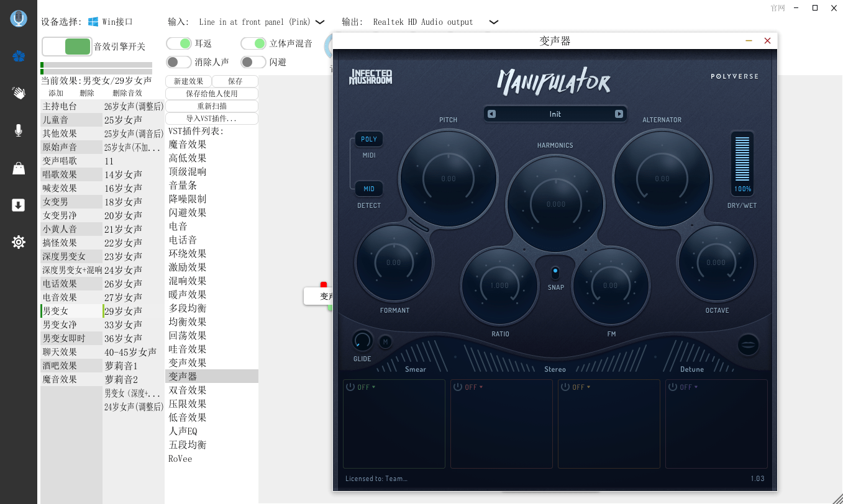The height and width of the screenshot is (504, 843).
Task: Click the Smear slider
Action: (416, 356)
